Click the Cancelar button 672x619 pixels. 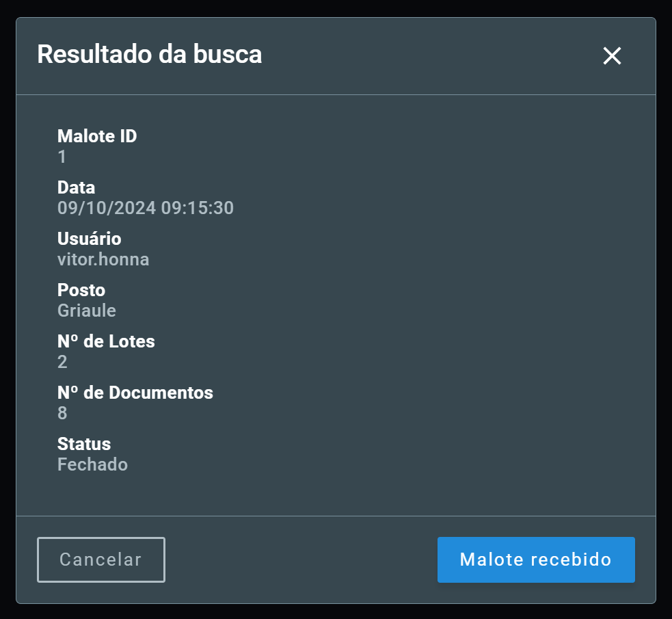coord(101,559)
